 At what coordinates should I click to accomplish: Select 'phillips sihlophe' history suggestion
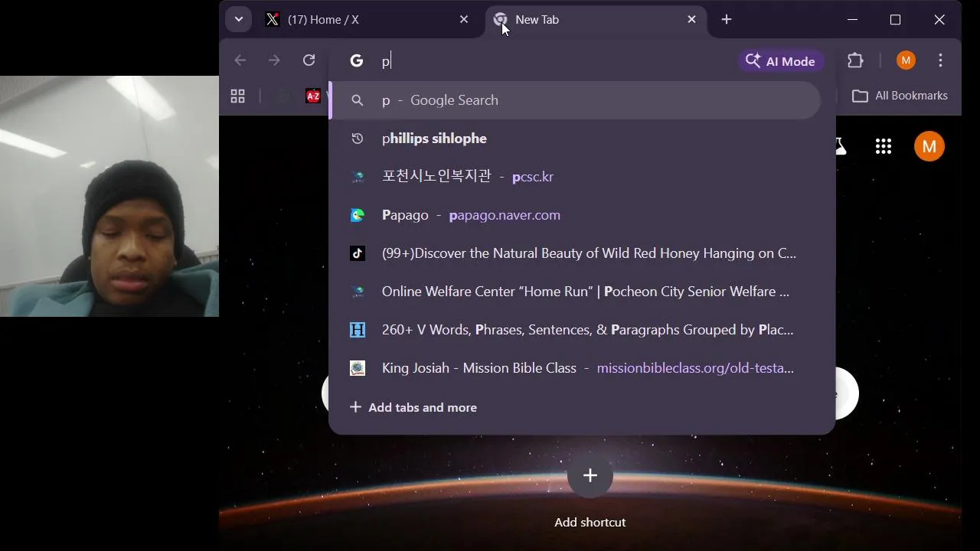click(x=576, y=139)
